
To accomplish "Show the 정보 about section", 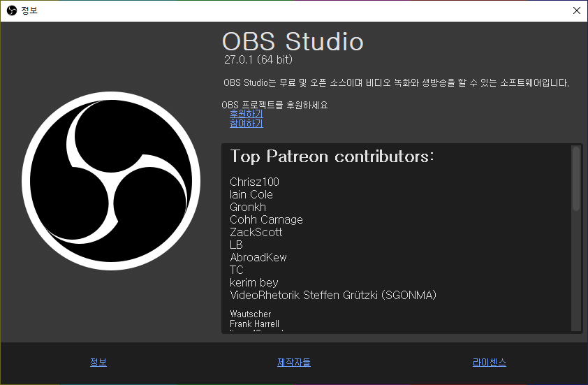I will (x=98, y=362).
